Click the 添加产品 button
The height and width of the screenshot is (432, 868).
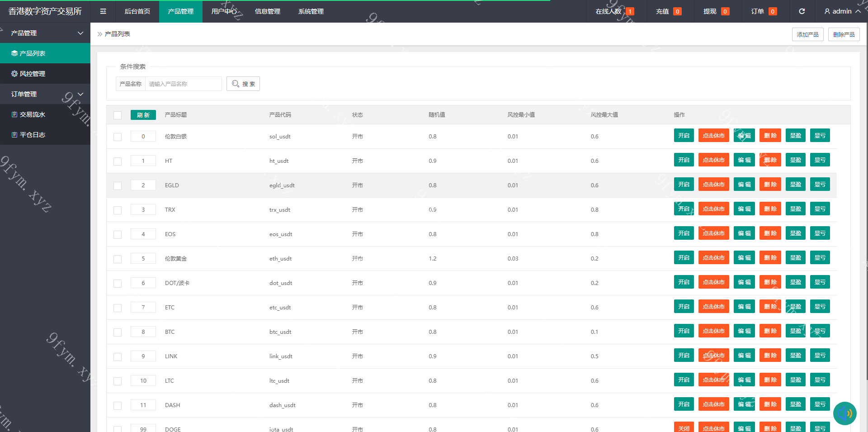[x=808, y=34]
